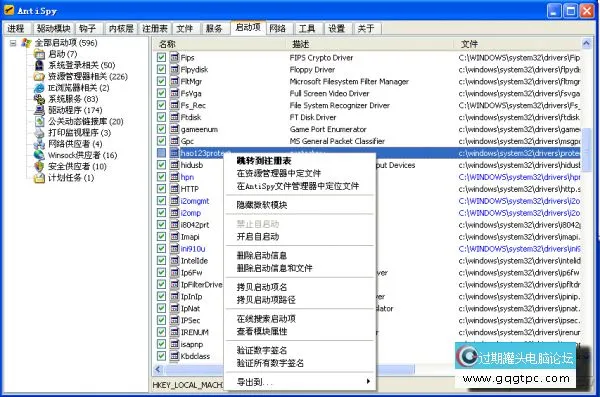The image size is (600, 397).
Task: Click the driver icon beside isapnp
Action: (174, 344)
